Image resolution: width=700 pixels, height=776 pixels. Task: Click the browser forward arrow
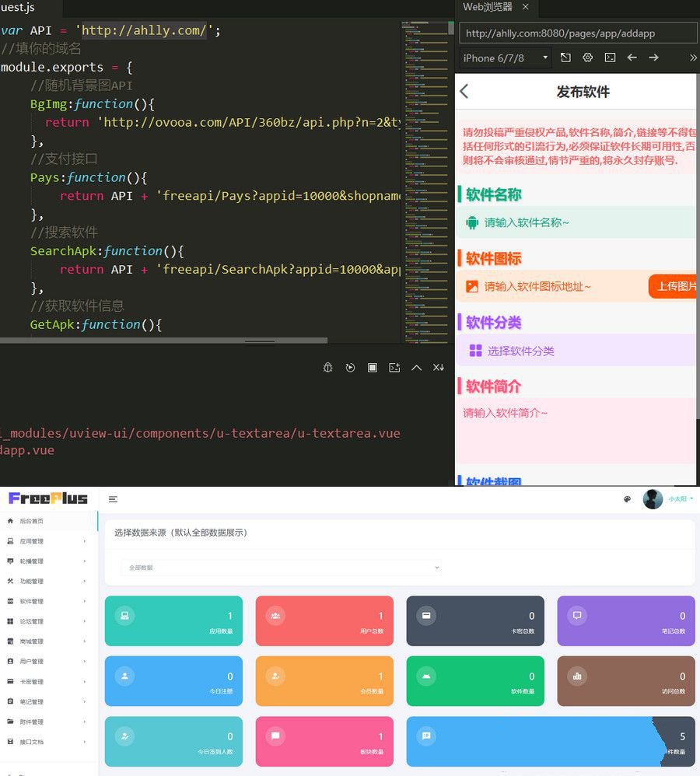(x=653, y=57)
